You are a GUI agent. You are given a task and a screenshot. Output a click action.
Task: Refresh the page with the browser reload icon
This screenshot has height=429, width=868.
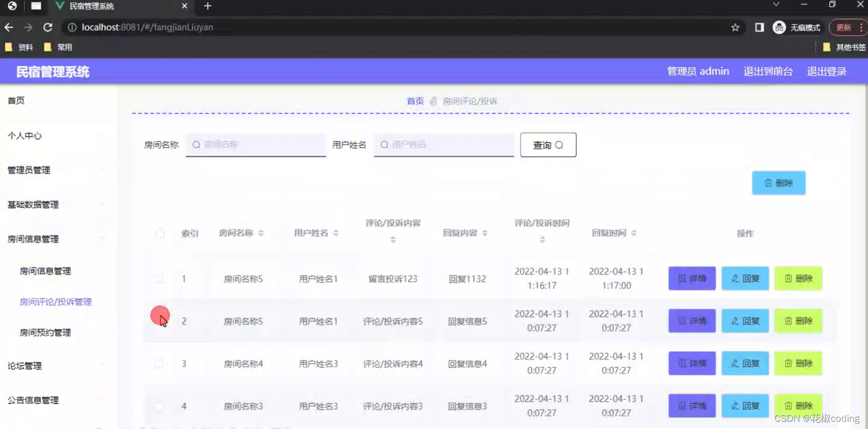point(47,27)
